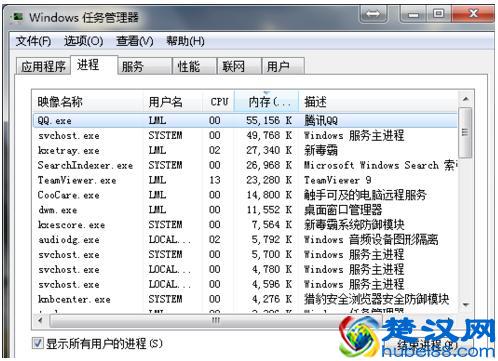Click the double-arrow button in title bar
Viewport: 498px width, 361px height.
(x=373, y=14)
